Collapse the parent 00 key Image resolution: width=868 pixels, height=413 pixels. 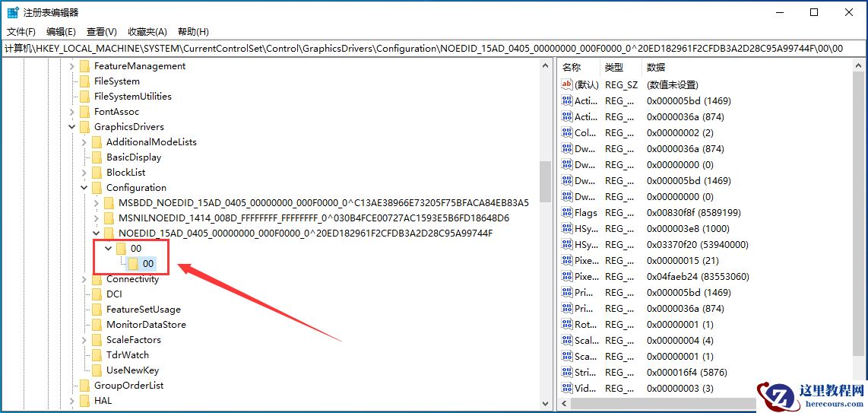pos(109,249)
